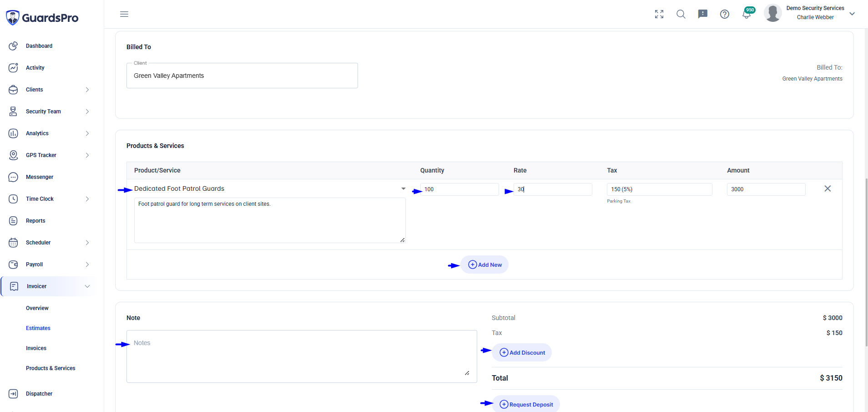Click the Scheduler calendar icon

[x=13, y=243]
